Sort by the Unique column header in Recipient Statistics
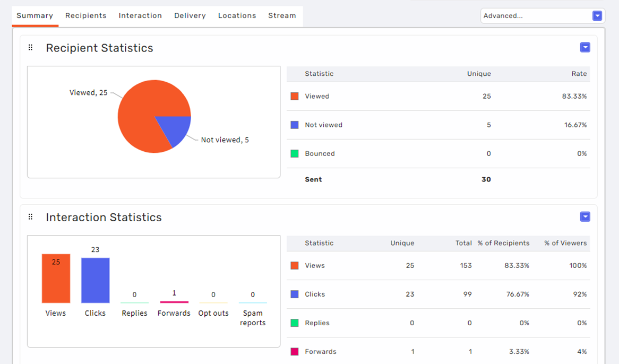 point(479,74)
